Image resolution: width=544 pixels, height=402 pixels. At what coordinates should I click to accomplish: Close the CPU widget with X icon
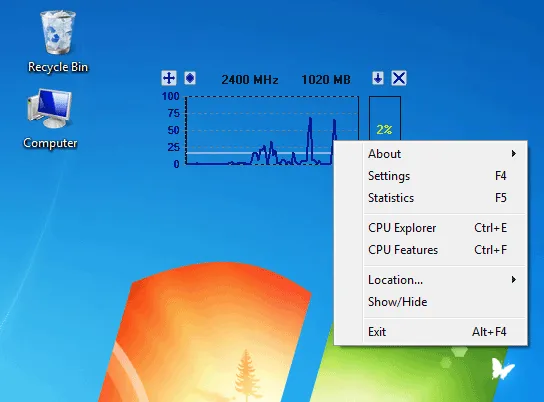click(399, 78)
